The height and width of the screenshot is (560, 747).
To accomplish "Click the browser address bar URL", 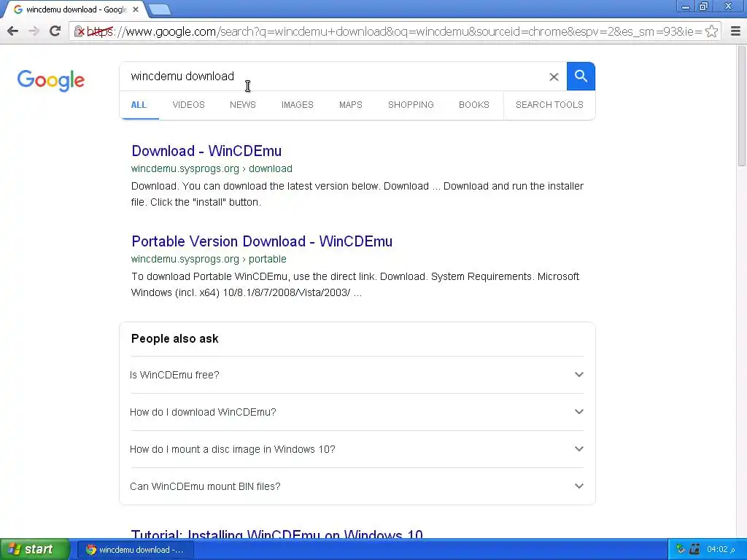I will click(394, 31).
